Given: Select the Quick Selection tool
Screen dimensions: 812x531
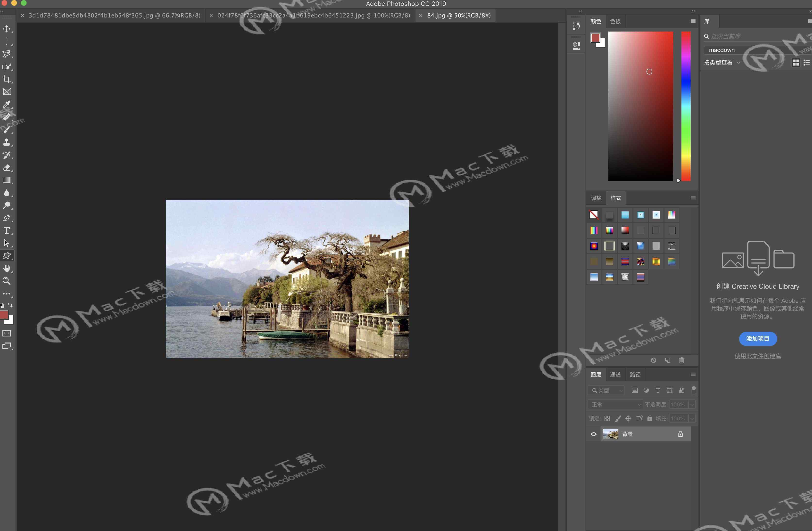Looking at the screenshot, I should [7, 66].
